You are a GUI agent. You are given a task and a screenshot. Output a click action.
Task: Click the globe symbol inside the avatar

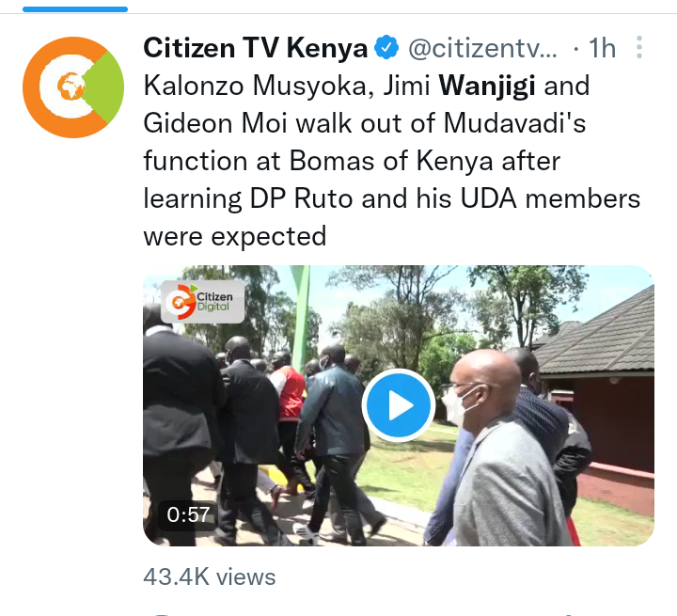[71, 87]
